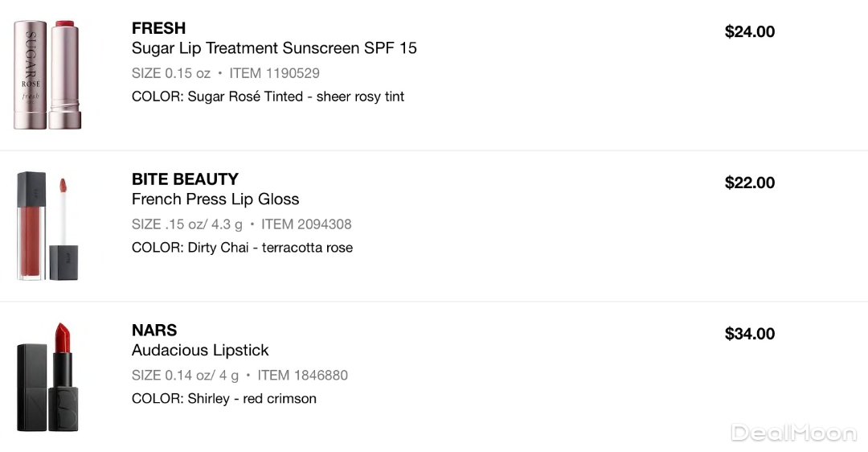Click the $34.00 price for NARS
The height and width of the screenshot is (452, 868).
coord(750,334)
